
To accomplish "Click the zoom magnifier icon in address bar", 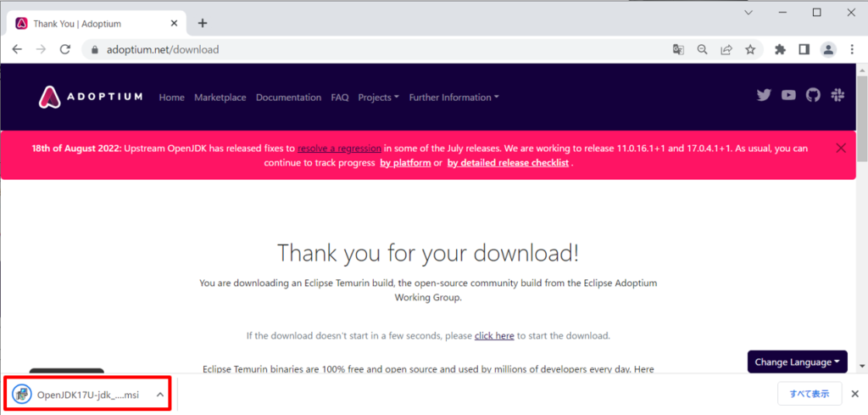I will (702, 49).
